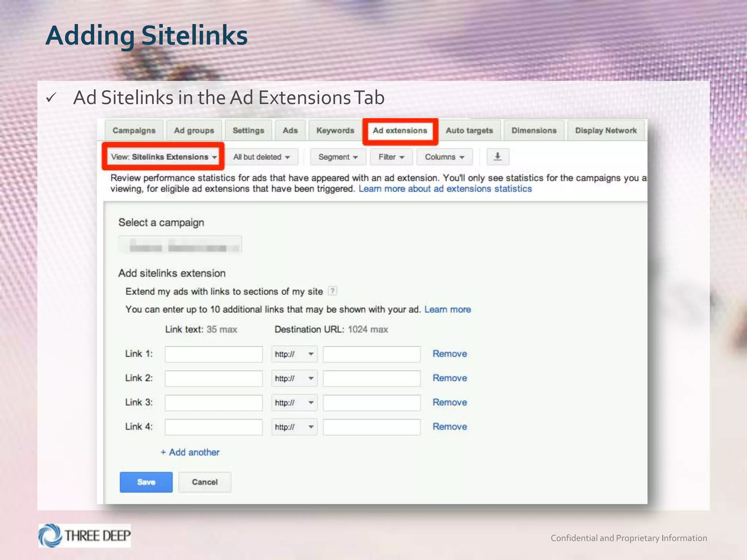Click the Cancel button
The image size is (747, 560).
tap(205, 482)
